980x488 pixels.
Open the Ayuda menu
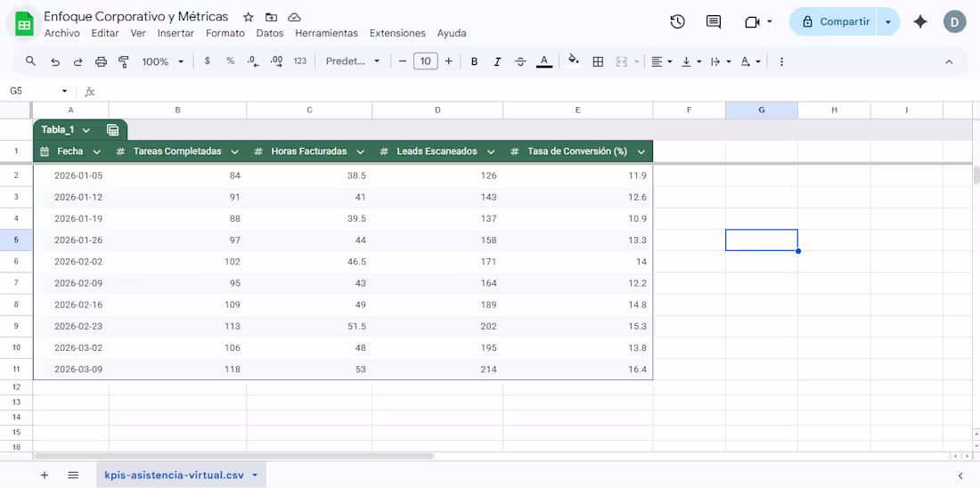click(452, 33)
